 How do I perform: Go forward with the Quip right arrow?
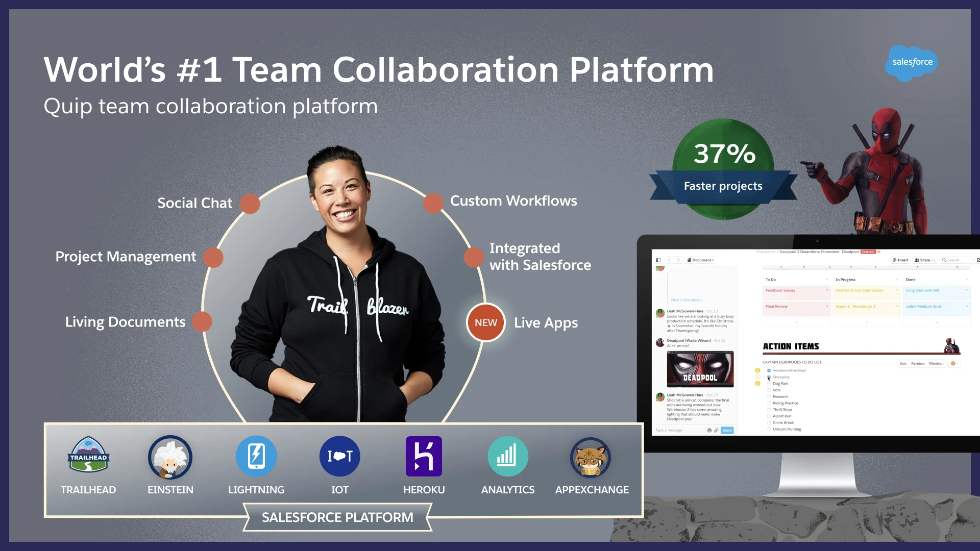tap(678, 260)
